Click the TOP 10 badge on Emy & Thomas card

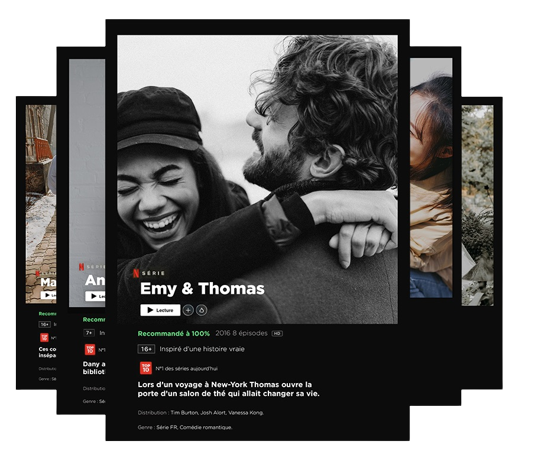(146, 368)
